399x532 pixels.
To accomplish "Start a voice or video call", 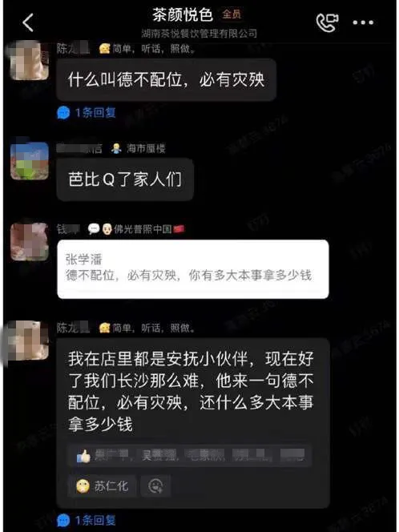I will (327, 22).
